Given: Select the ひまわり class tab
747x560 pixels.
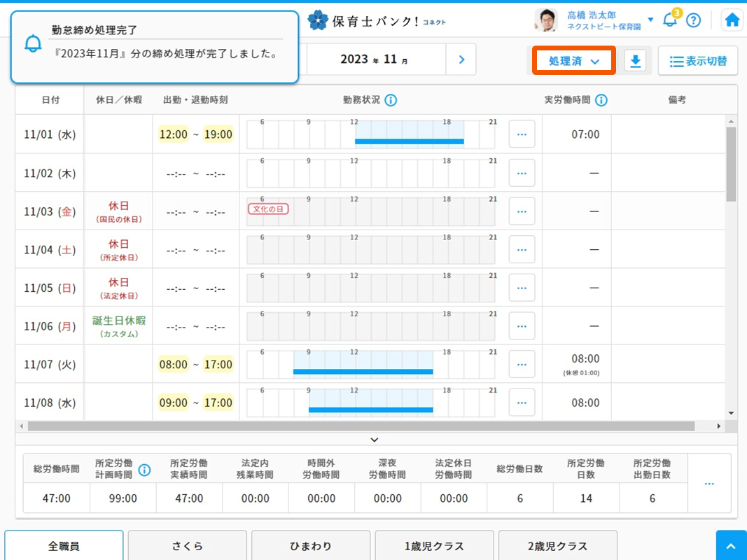Looking at the screenshot, I should coord(311,546).
